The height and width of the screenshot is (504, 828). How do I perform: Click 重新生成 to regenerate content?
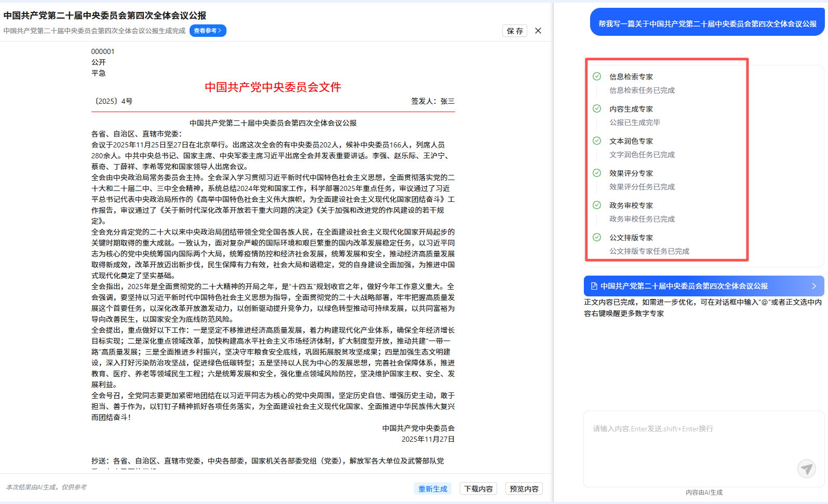pos(433,488)
